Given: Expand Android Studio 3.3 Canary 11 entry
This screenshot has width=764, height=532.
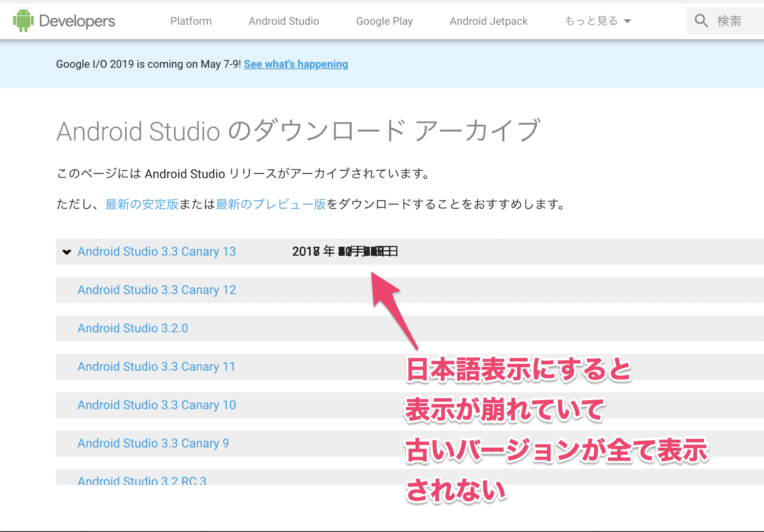Looking at the screenshot, I should pos(156,366).
